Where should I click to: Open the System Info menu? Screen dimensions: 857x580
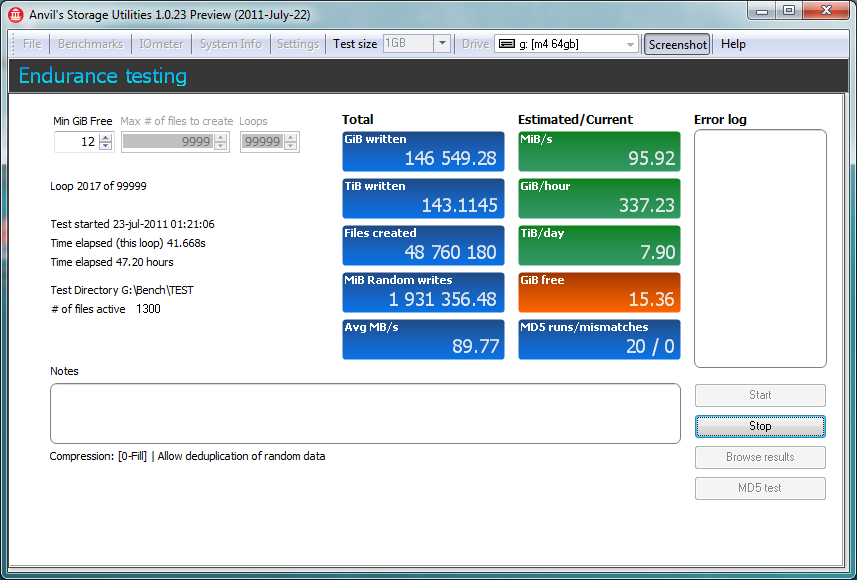click(231, 44)
